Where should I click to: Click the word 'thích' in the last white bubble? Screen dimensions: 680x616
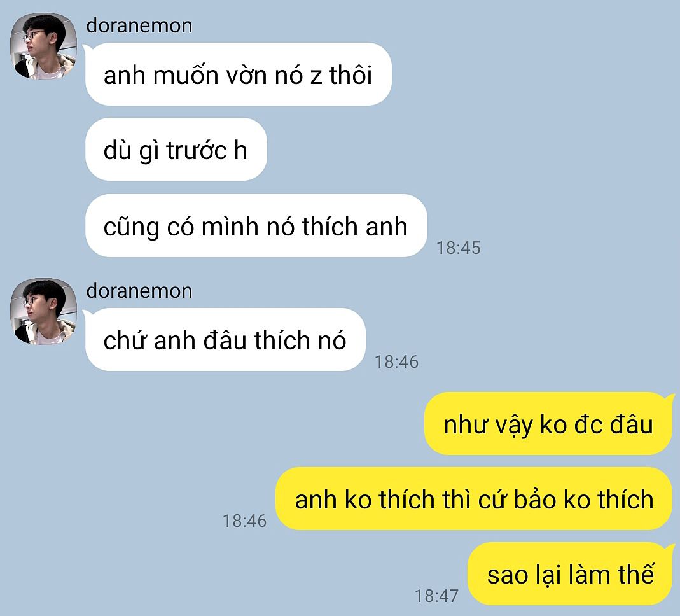coord(282,340)
